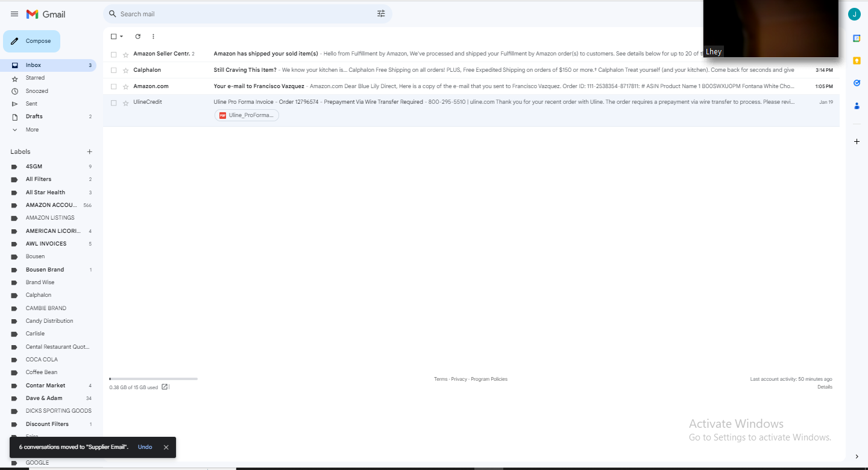Screen dimensions: 868x470
Task: Open the "Amazon has shipped your sold item(s)" email
Action: 266,54
